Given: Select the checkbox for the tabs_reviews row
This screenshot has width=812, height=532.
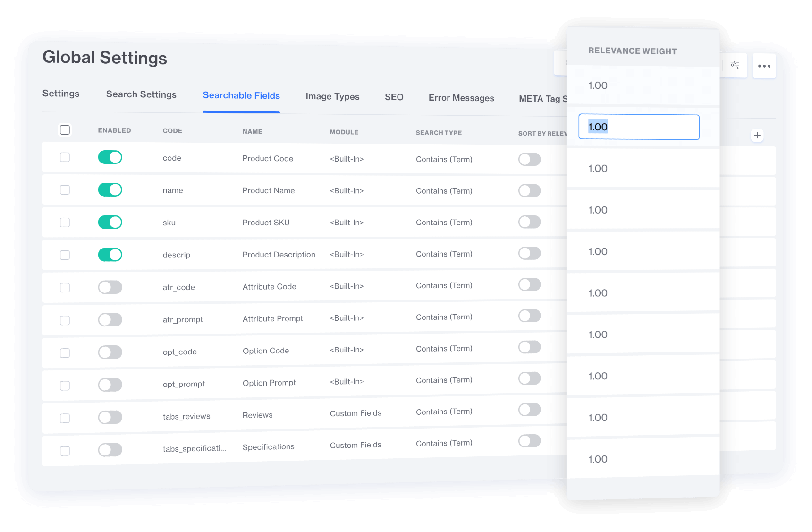Looking at the screenshot, I should [65, 418].
